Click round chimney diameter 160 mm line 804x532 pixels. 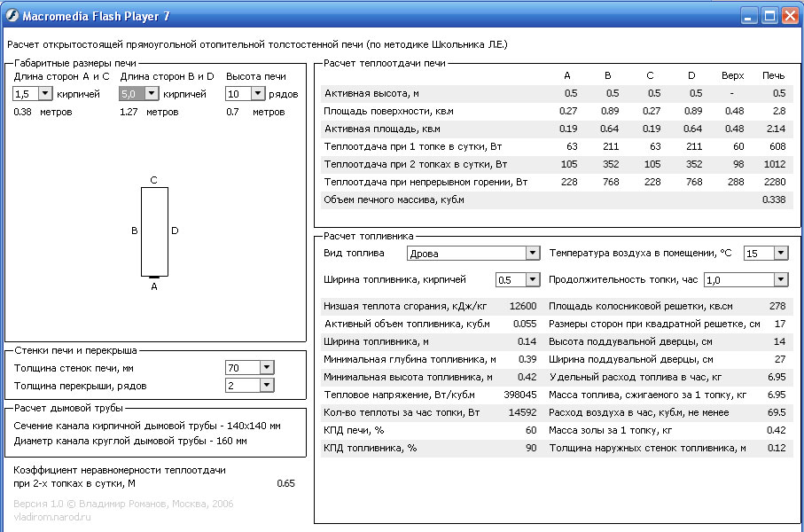pyautogui.click(x=130, y=441)
